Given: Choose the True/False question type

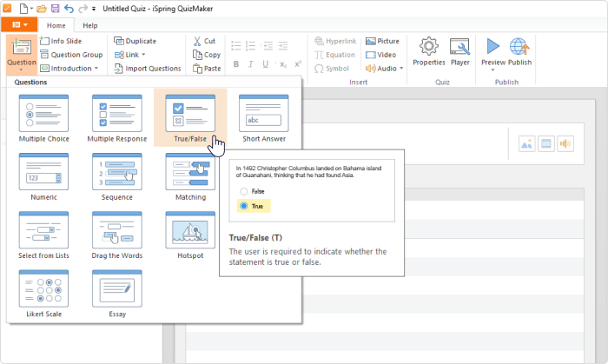Looking at the screenshot, I should pos(190,118).
